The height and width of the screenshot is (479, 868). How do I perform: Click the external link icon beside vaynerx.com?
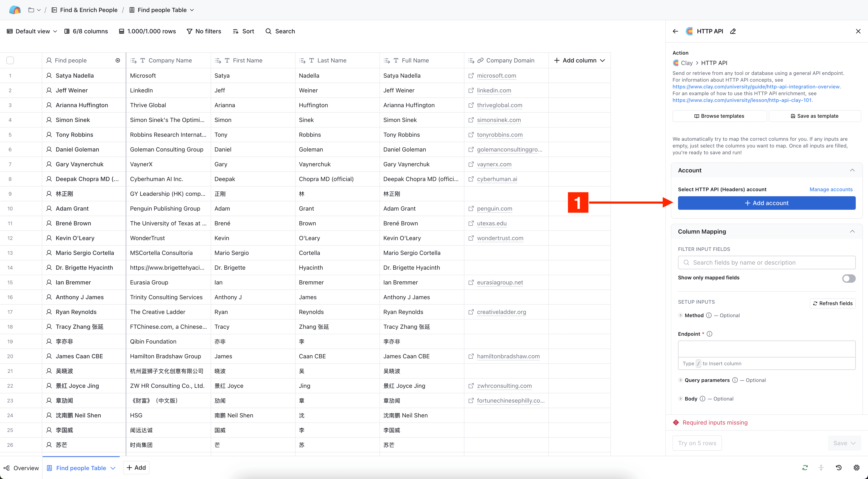471,164
